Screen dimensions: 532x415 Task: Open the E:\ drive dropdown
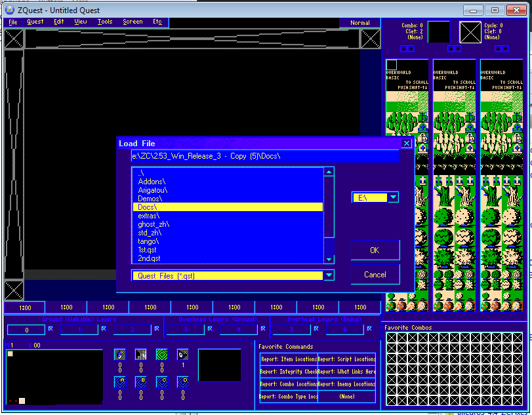[393, 197]
